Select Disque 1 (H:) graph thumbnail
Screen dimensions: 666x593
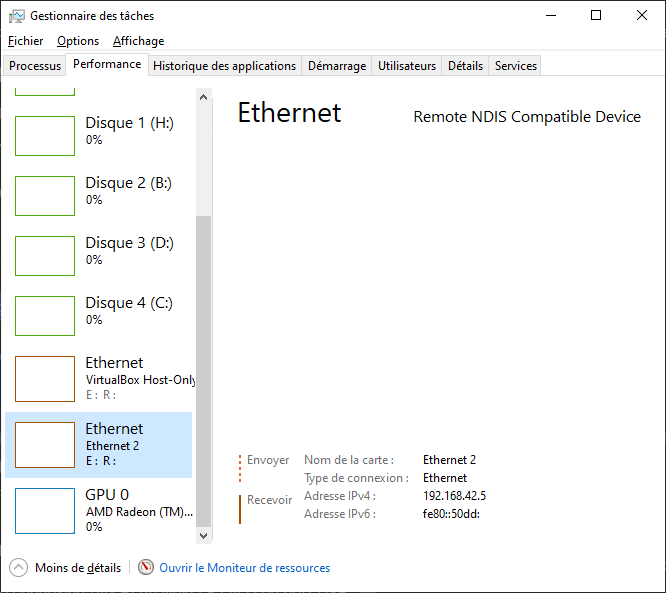(x=45, y=136)
